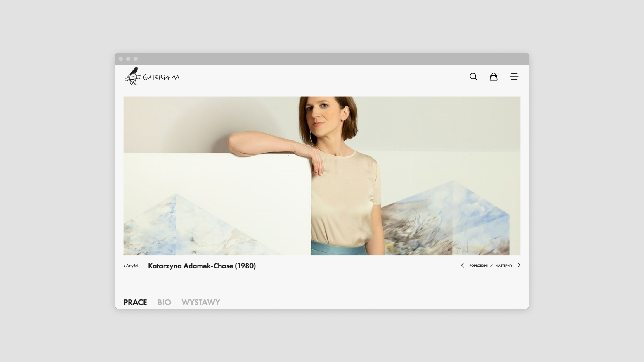Click the third gray window control dot

click(x=136, y=59)
